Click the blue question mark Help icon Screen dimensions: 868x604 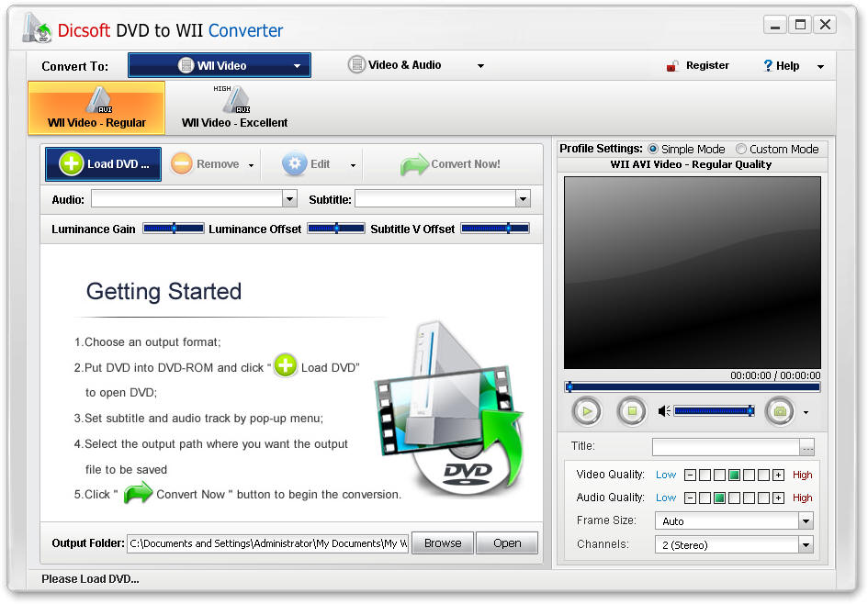[768, 66]
